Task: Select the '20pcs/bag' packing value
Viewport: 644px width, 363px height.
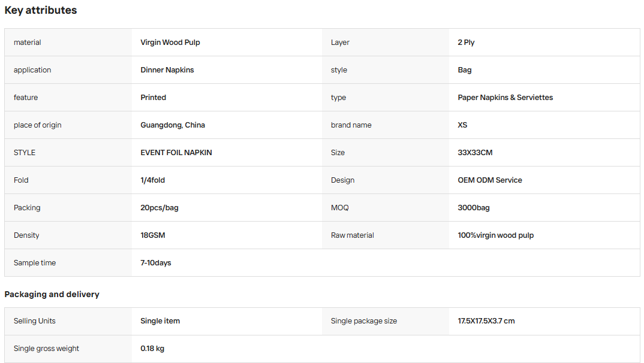Action: coord(160,207)
